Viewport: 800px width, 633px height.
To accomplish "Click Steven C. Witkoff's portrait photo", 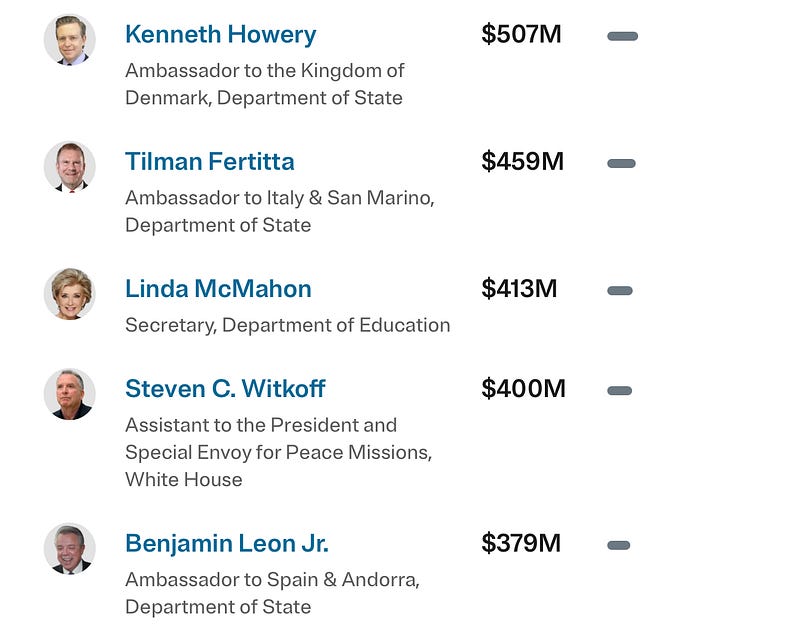I will pyautogui.click(x=70, y=394).
